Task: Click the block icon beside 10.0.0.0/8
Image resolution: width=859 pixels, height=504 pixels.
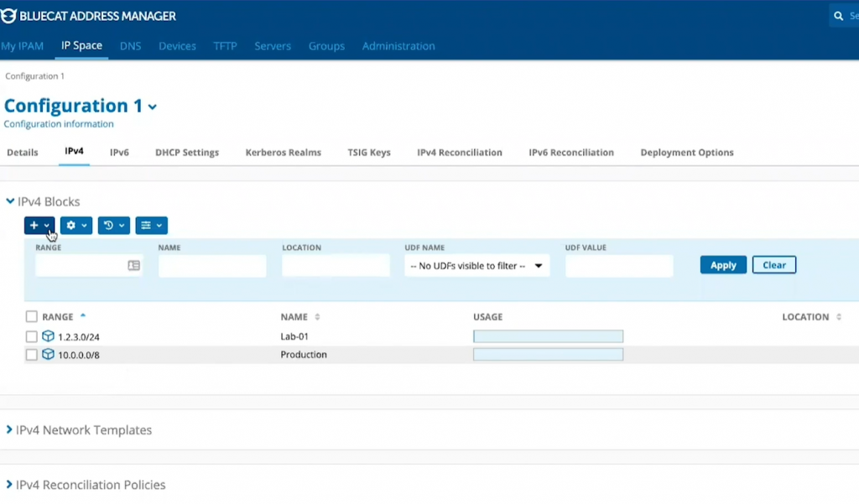Action: click(x=48, y=354)
